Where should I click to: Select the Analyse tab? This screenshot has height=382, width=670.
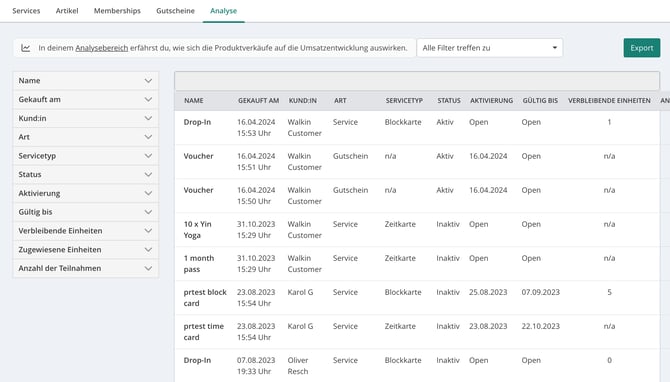pos(223,11)
